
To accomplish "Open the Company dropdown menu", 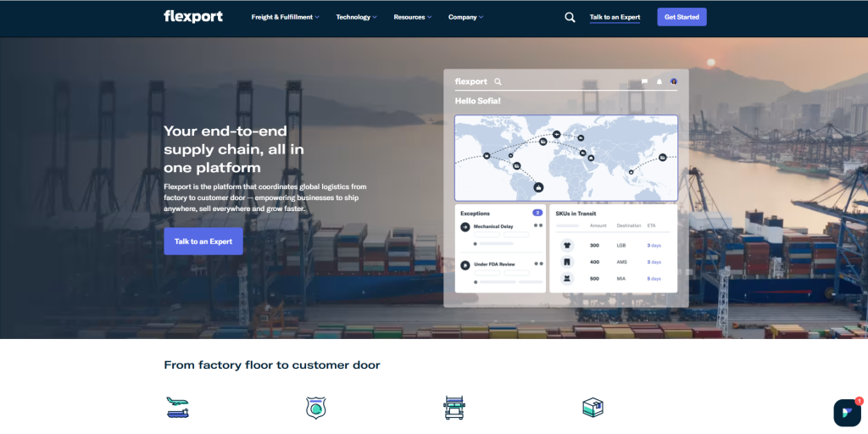I will (465, 17).
